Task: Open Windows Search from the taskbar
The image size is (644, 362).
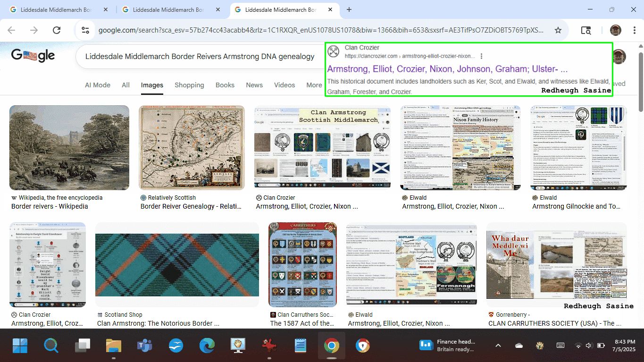Action: (51, 346)
